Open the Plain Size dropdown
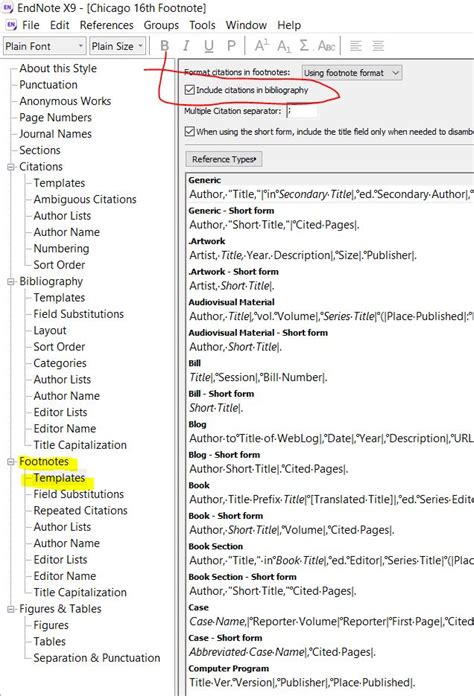 pos(118,46)
